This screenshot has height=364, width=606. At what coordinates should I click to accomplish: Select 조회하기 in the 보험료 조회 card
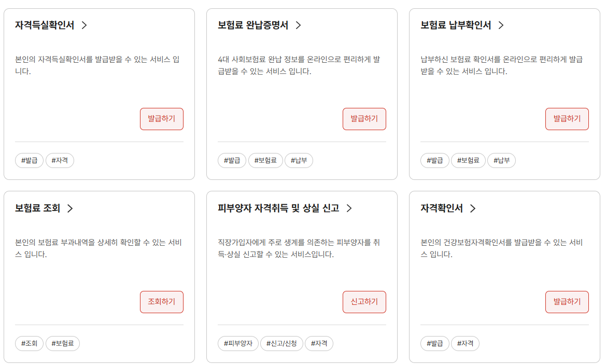pos(161,302)
